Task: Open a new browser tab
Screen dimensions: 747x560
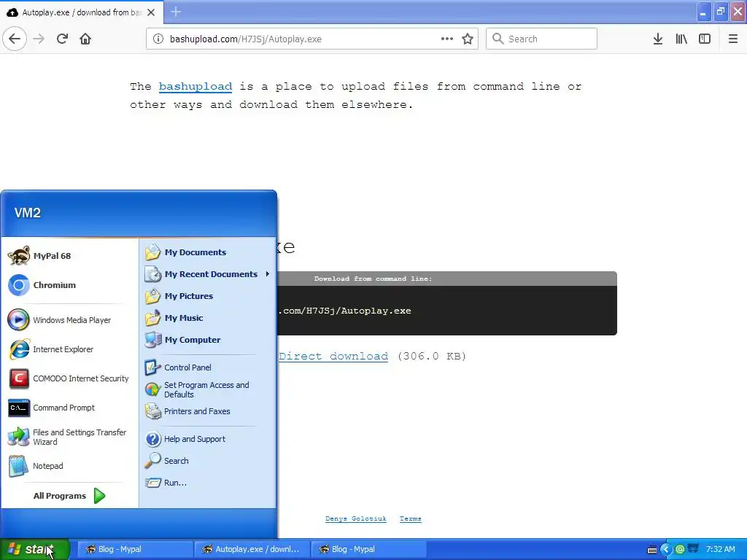Action: (x=176, y=12)
